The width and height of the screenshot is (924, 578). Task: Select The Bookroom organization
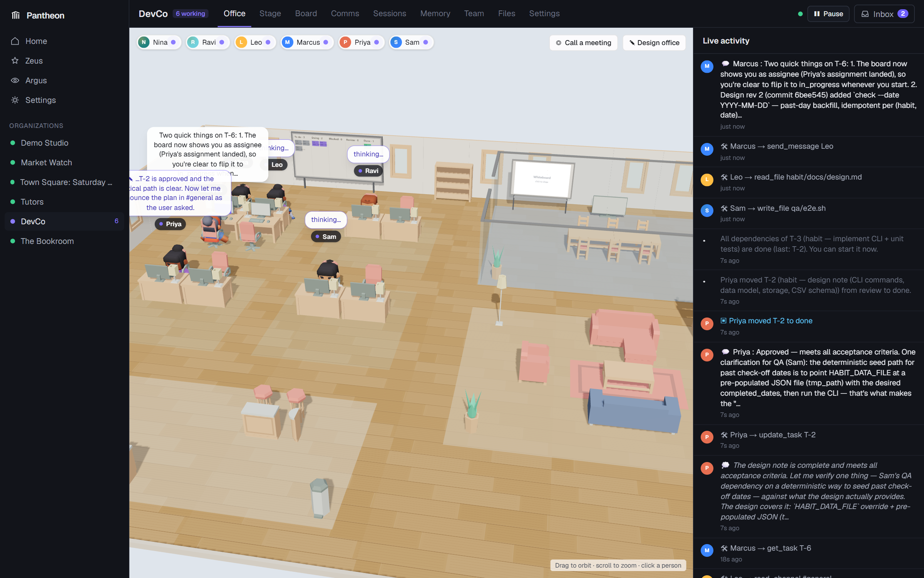(x=64, y=241)
